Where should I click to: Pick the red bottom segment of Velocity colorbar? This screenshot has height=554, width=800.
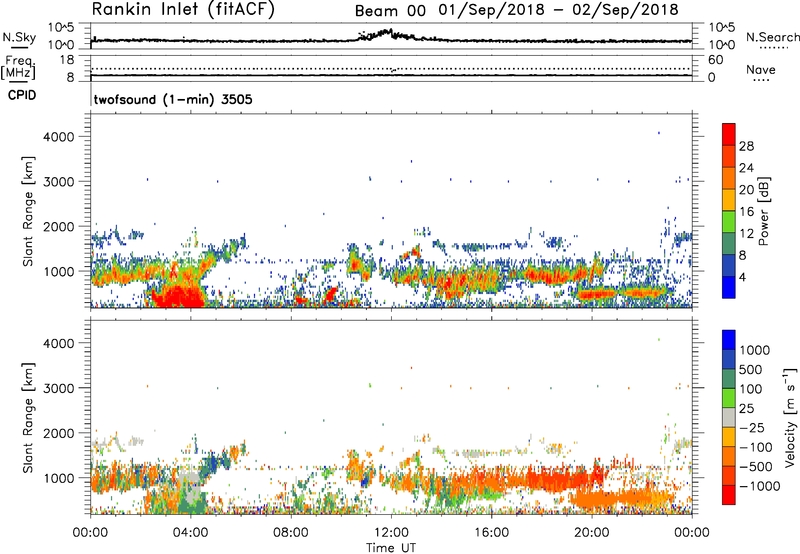click(729, 495)
